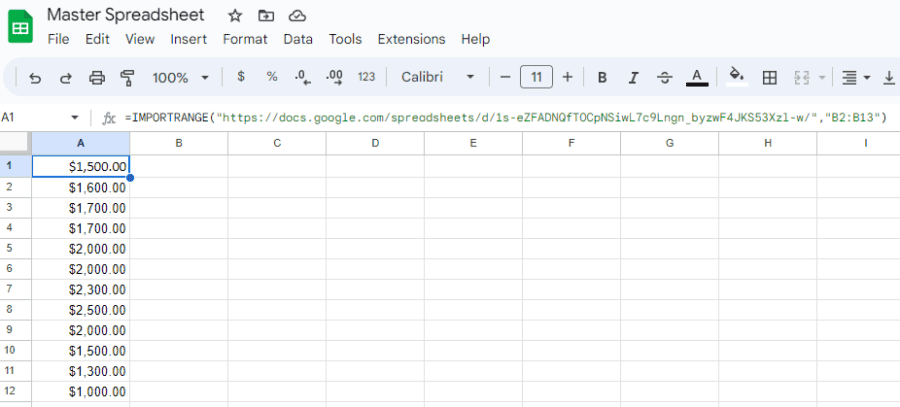Open the Extensions menu
This screenshot has width=900, height=407.
pyautogui.click(x=411, y=39)
